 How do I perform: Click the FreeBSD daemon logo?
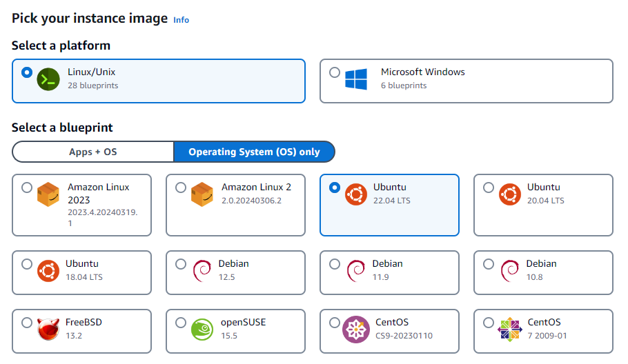point(48,330)
